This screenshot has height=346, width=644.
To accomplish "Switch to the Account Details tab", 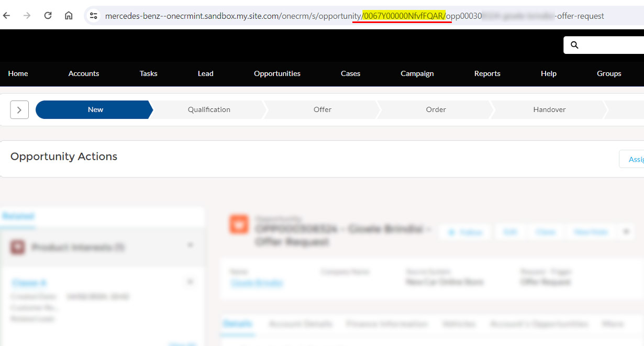I will pos(300,324).
